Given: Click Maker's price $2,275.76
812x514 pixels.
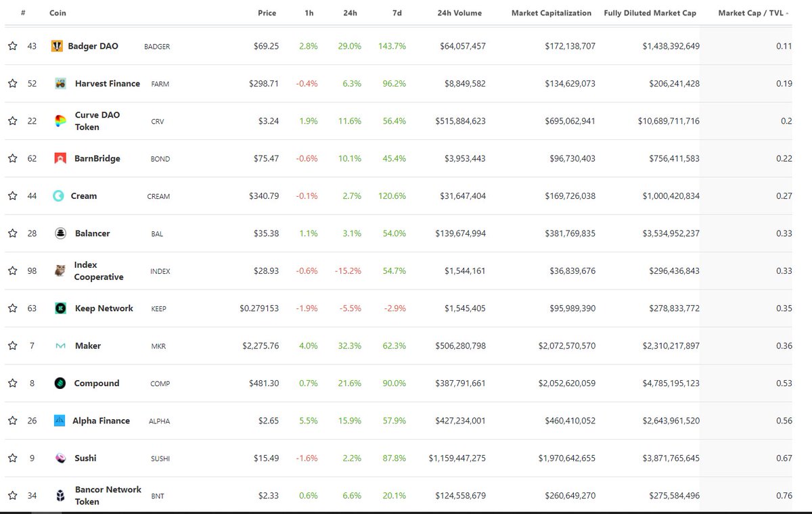Looking at the screenshot, I should coord(261,346).
